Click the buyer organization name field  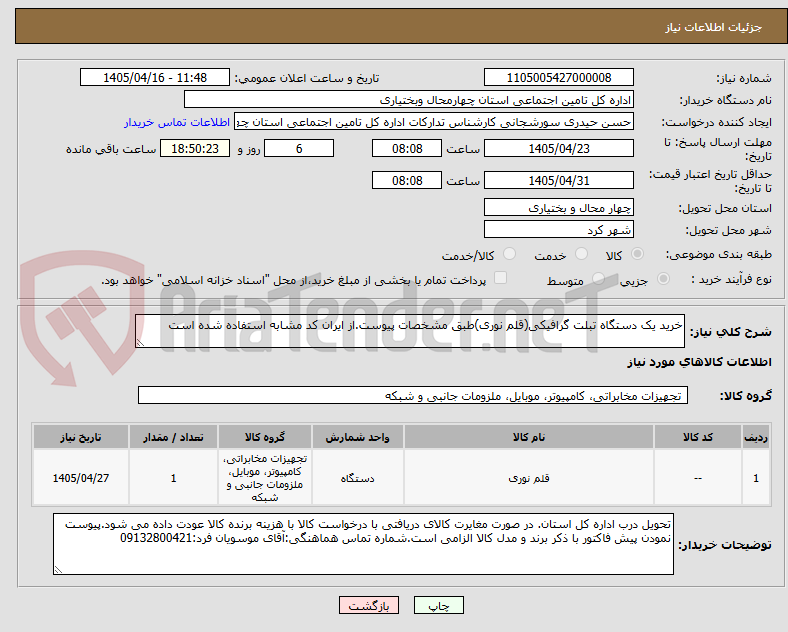409,99
